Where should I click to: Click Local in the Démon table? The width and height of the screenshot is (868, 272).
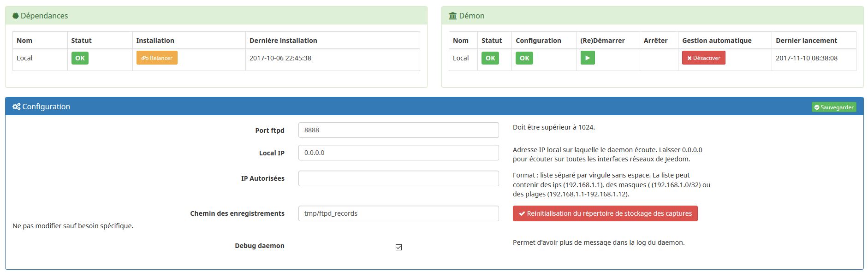click(x=461, y=58)
